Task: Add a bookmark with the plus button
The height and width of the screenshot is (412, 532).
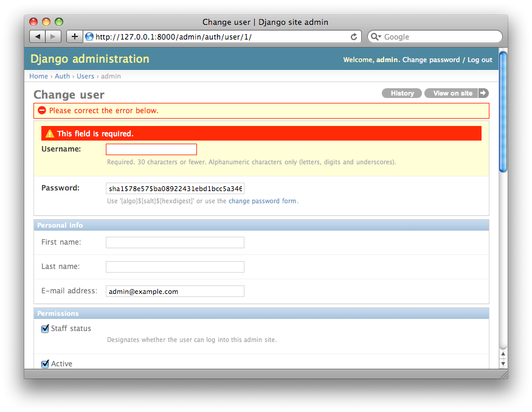Action: click(75, 37)
